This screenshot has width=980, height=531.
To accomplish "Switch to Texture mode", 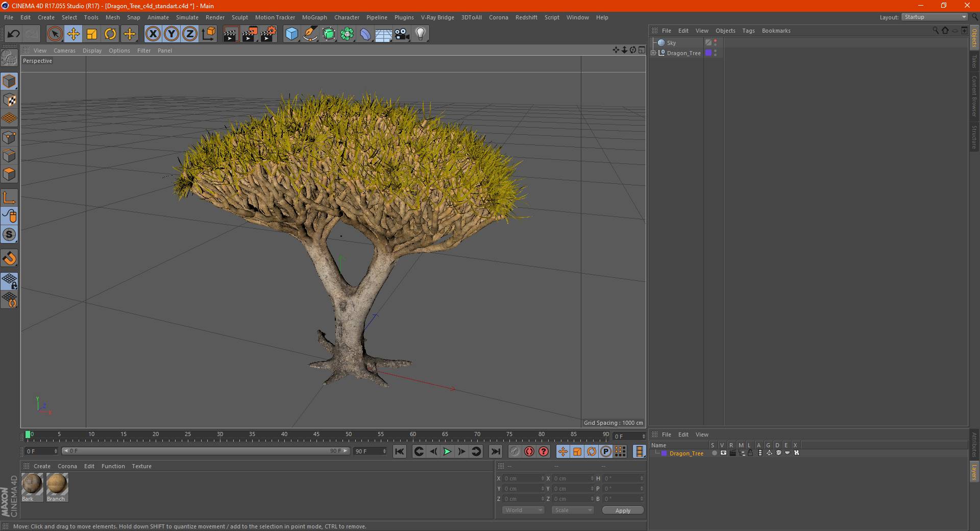I will [9, 100].
